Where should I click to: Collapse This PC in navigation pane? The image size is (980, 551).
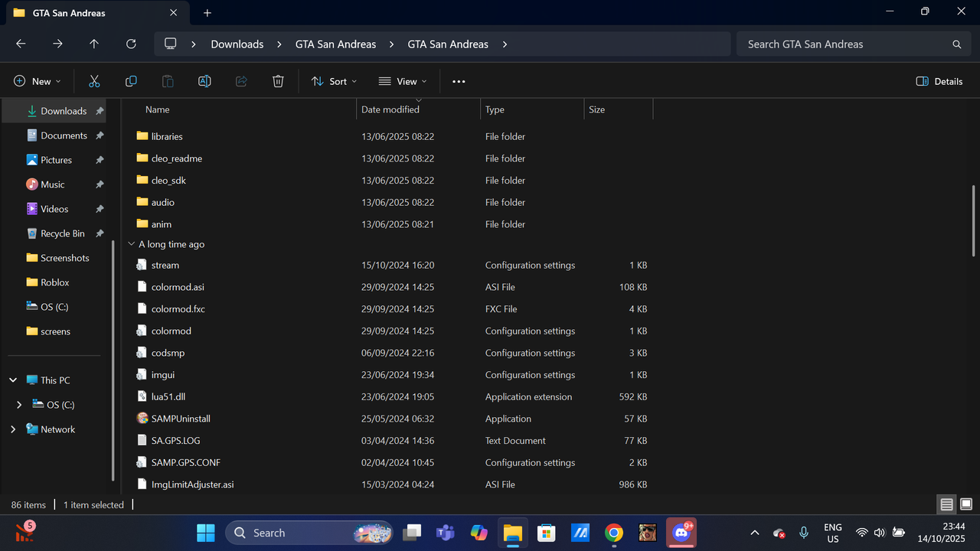(x=13, y=380)
